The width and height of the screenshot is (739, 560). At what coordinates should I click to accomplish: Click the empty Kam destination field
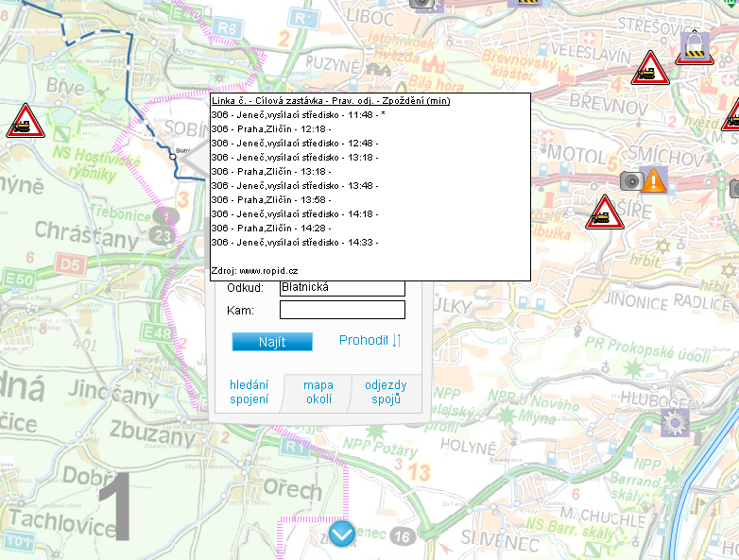[x=342, y=310]
